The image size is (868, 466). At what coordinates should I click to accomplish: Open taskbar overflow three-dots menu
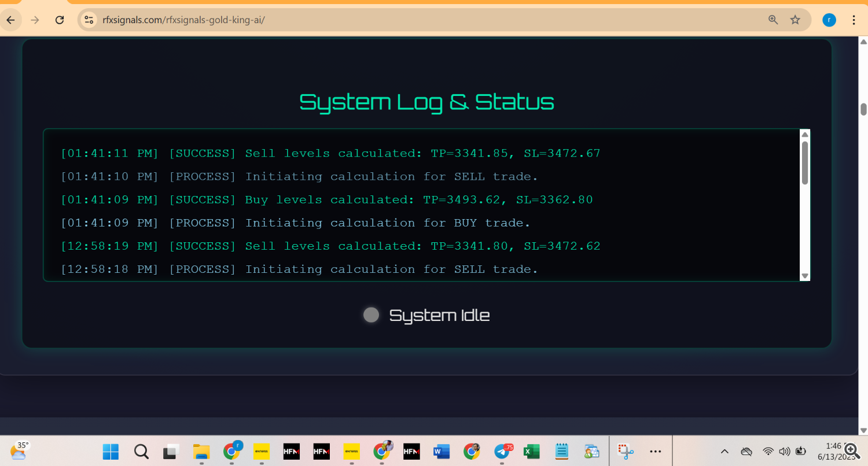[x=655, y=452]
